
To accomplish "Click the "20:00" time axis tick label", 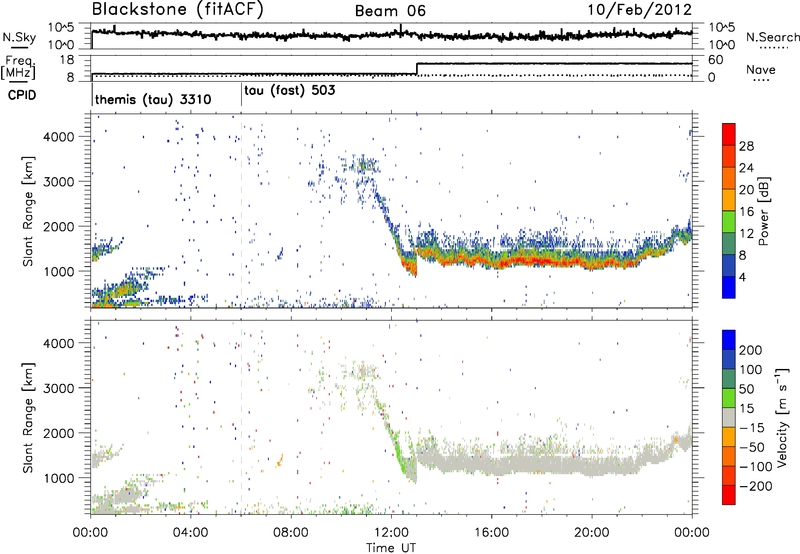I will pos(592,533).
